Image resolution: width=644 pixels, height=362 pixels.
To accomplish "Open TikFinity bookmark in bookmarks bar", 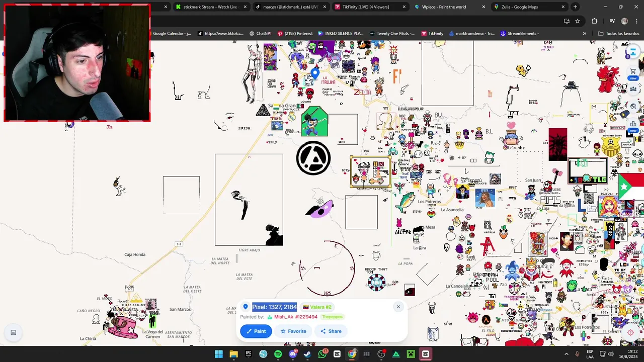I will [x=432, y=34].
